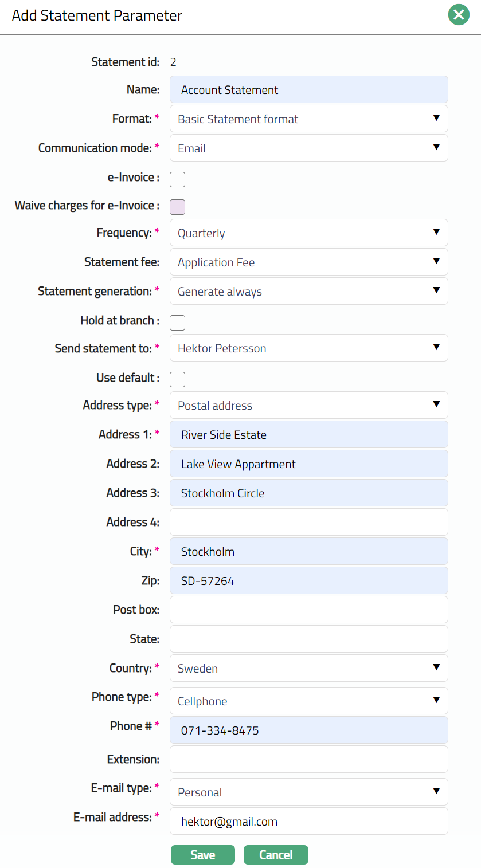This screenshot has width=481, height=868.
Task: Expand the Statement generation dropdown
Action: pyautogui.click(x=308, y=292)
